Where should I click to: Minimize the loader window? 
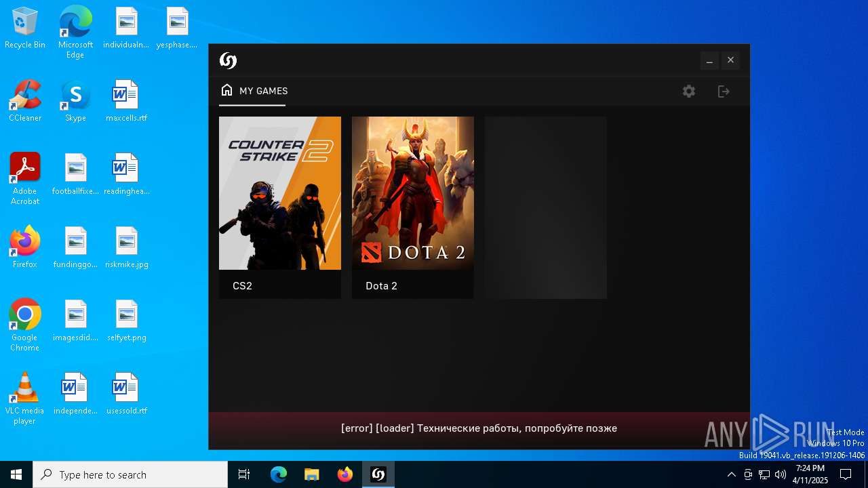tap(709, 60)
